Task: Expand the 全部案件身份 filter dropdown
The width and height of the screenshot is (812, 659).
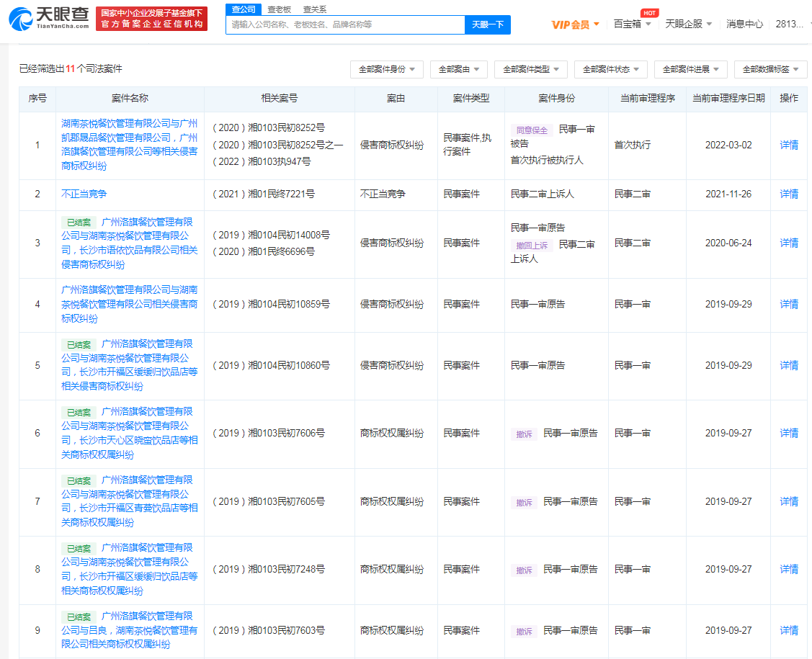Action: pyautogui.click(x=387, y=69)
